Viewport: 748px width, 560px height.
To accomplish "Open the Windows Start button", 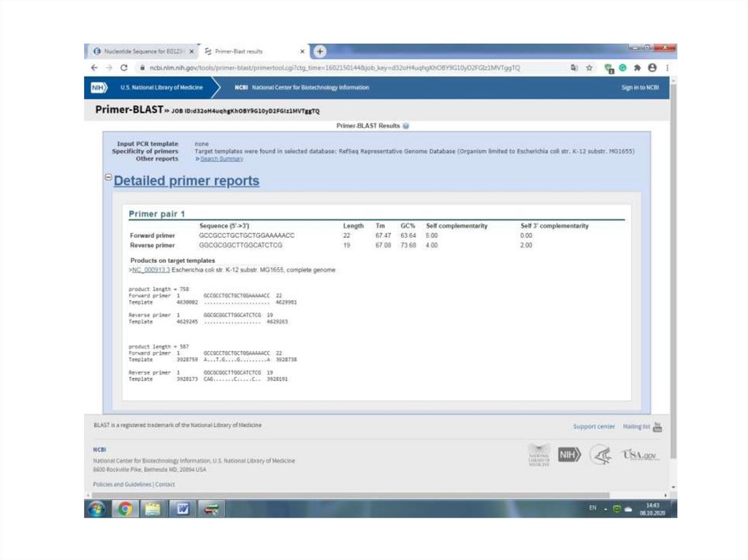I will coord(97,509).
